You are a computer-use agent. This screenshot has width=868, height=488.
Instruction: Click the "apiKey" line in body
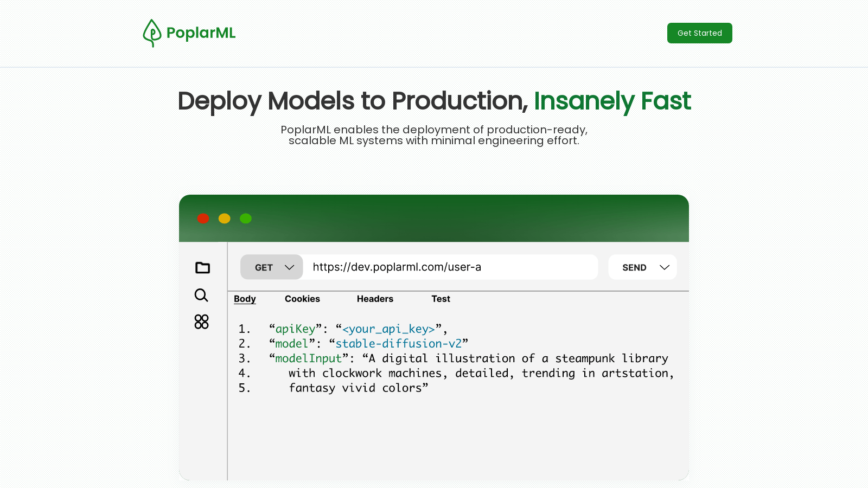[x=358, y=329]
